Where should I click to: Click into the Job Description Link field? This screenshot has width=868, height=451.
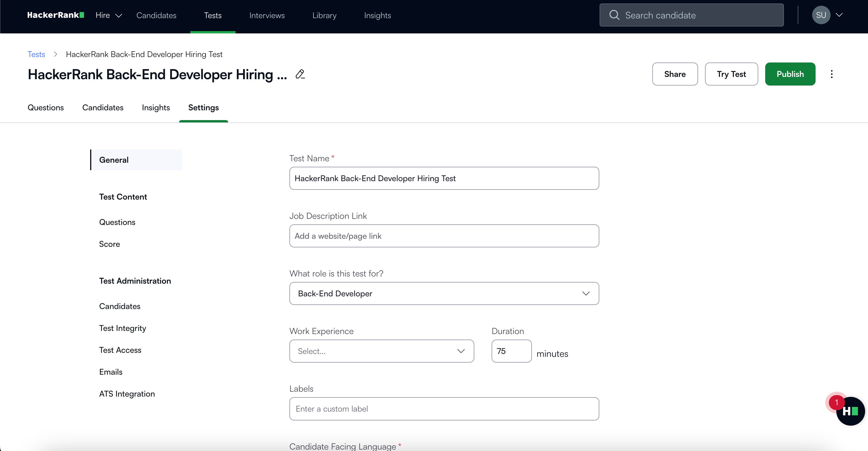[x=444, y=236]
